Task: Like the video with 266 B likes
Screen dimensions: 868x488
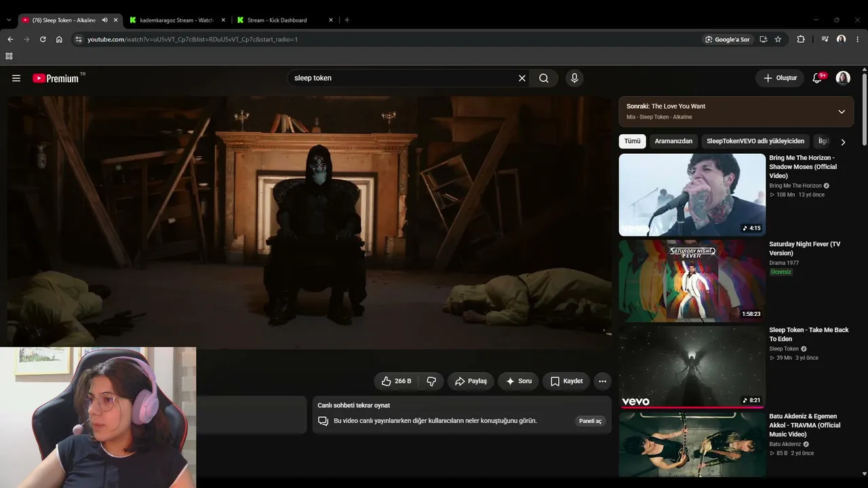Action: coord(396,381)
